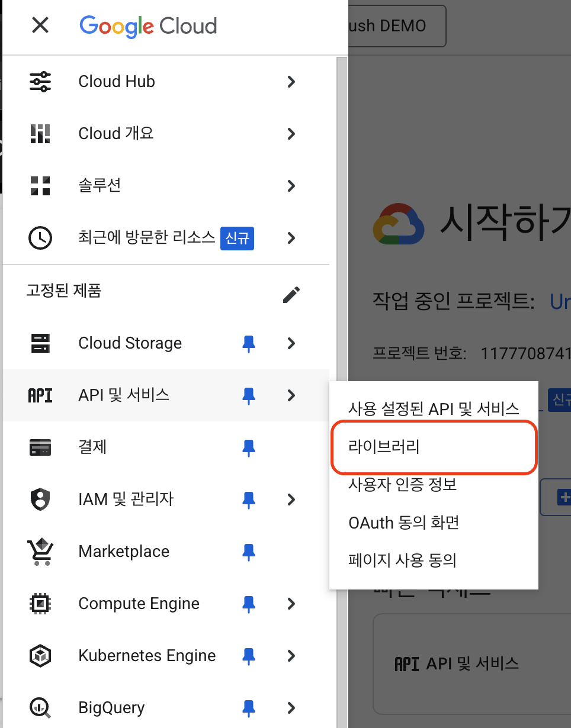This screenshot has width=571, height=728.
Task: Select 사용 설정된 API 및 서비스 in submenu
Action: click(434, 408)
